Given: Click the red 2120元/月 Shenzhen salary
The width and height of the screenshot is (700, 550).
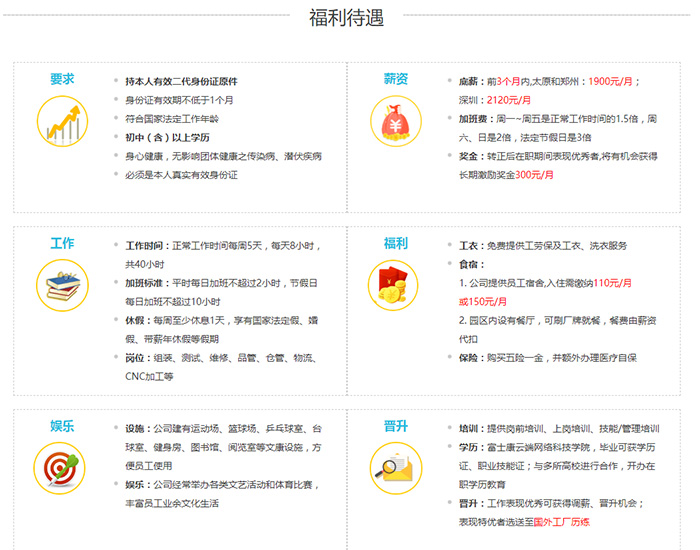Looking at the screenshot, I should coord(508,100).
